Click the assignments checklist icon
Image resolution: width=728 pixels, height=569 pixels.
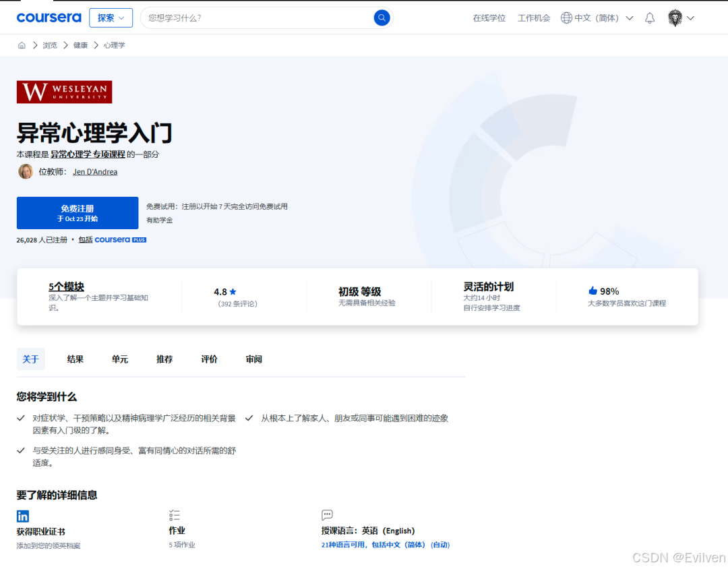tap(175, 515)
